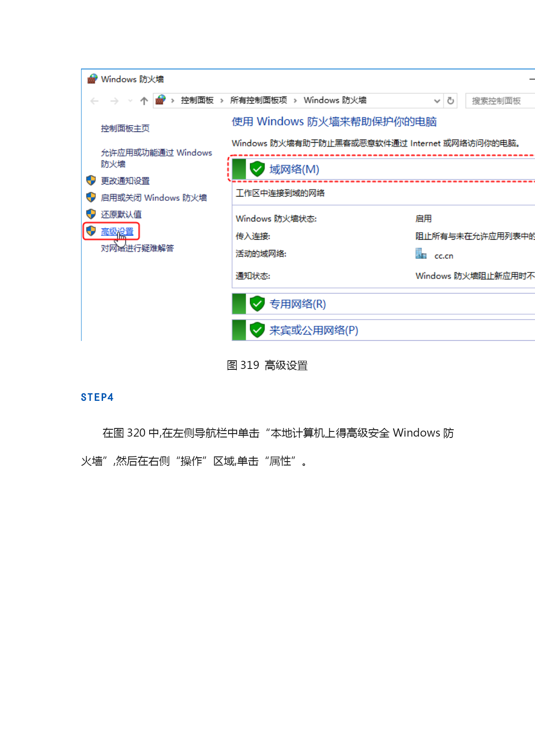
Task: Expand address bar history dropdown
Action: [437, 101]
